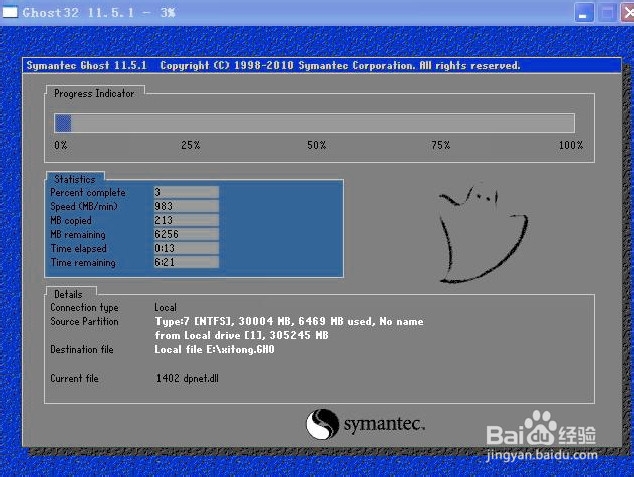The height and width of the screenshot is (477, 634).
Task: Click the 'from Local drive [1]' line
Action: (x=241, y=335)
